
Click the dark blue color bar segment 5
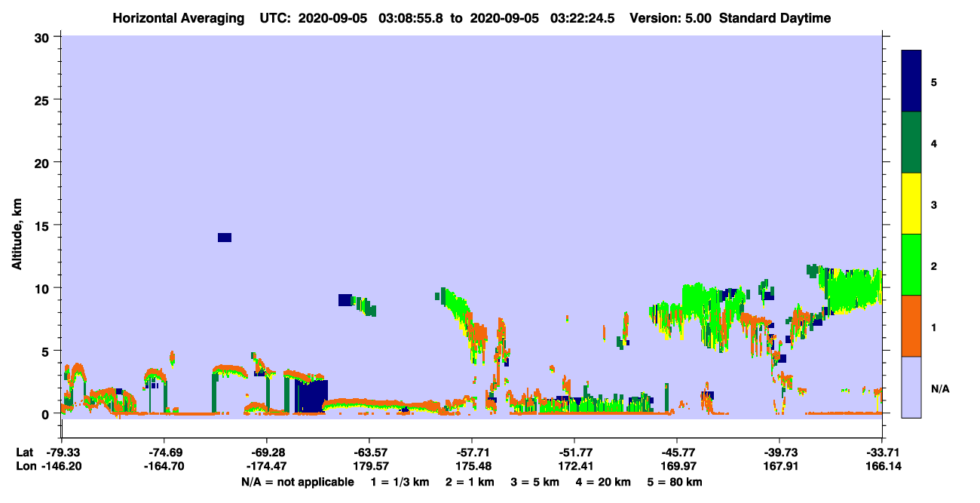[x=911, y=81]
